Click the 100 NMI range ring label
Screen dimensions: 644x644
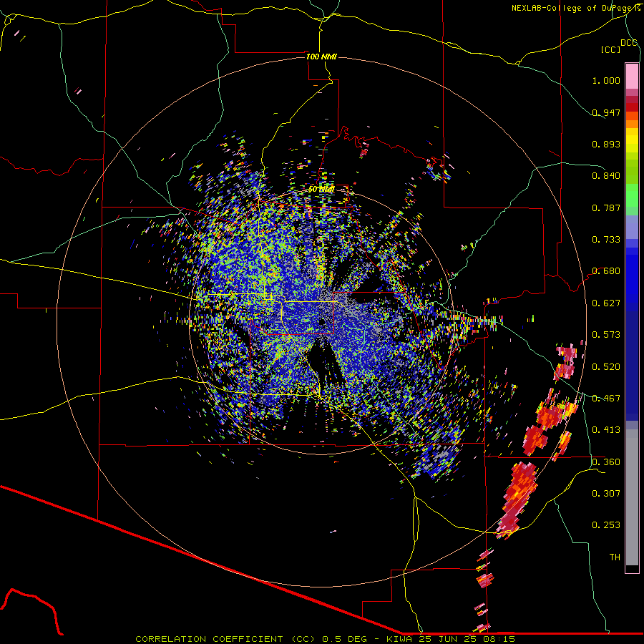321,57
